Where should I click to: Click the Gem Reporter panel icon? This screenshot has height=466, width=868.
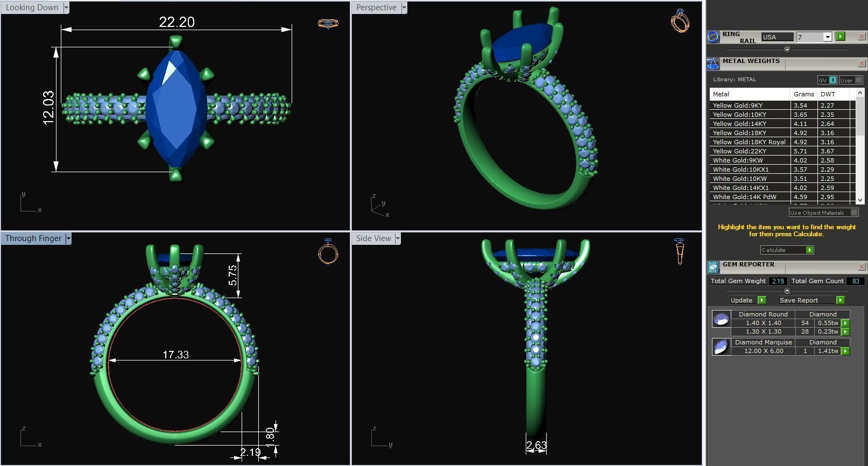(x=713, y=267)
